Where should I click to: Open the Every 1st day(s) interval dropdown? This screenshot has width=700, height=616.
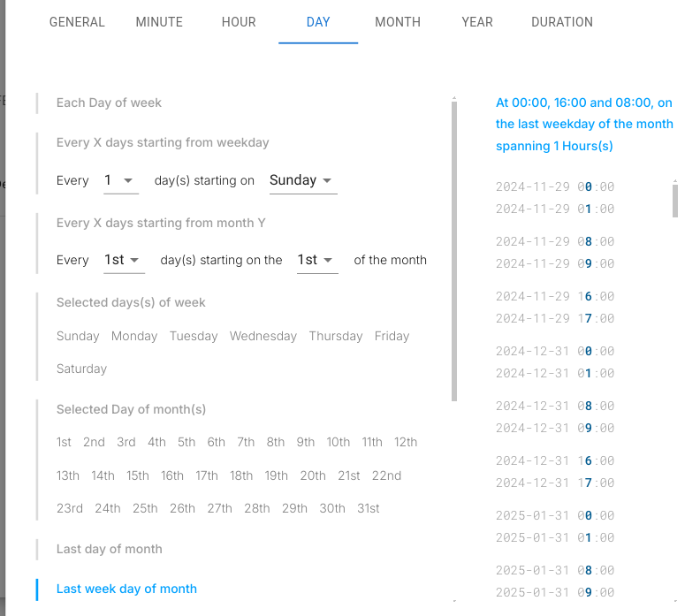tap(124, 260)
